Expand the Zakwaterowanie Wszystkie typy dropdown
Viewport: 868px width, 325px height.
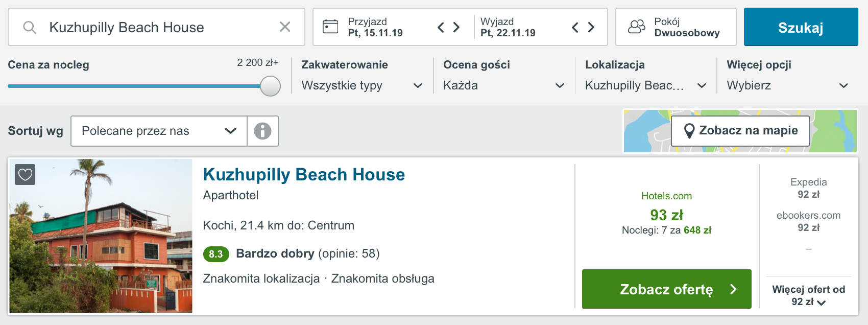tap(362, 85)
